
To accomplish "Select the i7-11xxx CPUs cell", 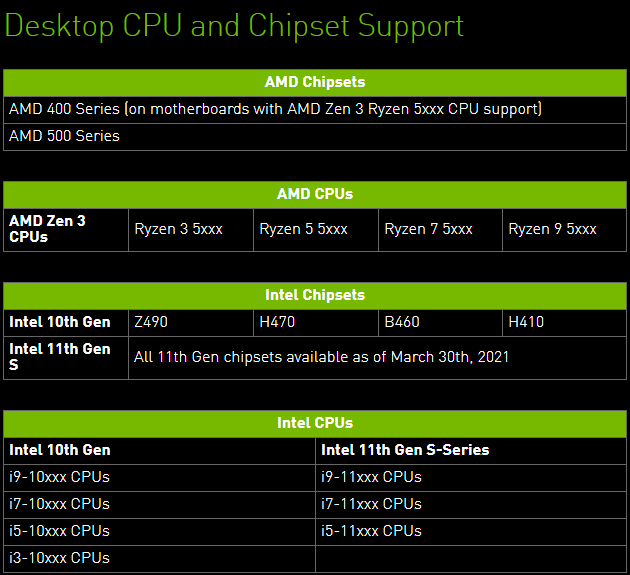I will [372, 504].
